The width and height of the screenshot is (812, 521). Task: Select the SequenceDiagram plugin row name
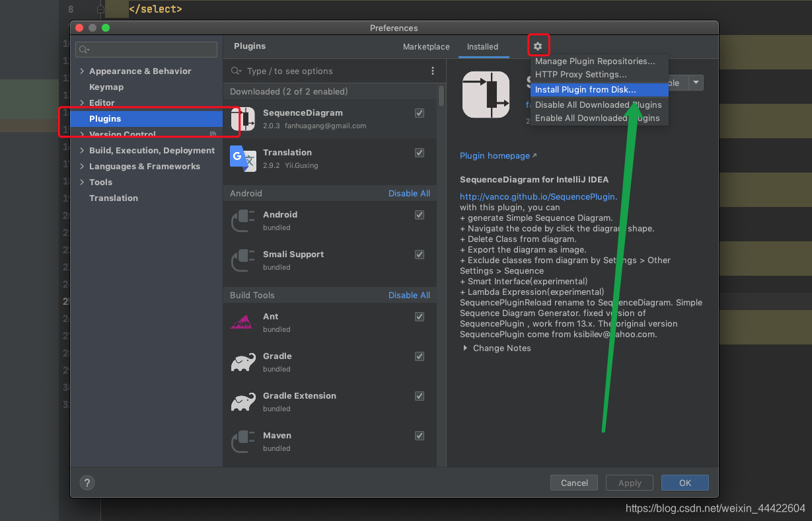[303, 112]
